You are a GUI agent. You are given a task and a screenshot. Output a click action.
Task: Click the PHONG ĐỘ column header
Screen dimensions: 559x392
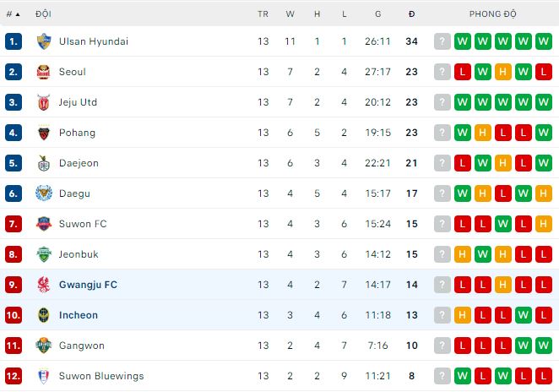(493, 14)
